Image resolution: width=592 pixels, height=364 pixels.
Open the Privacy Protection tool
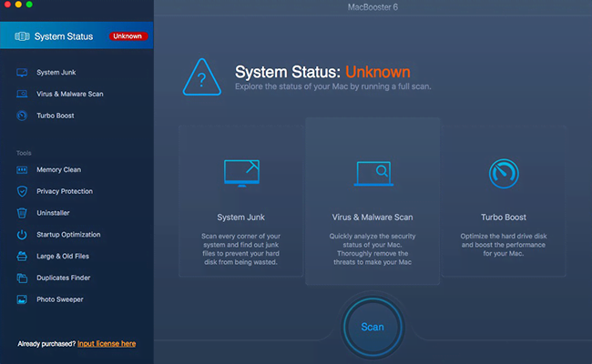tap(65, 191)
